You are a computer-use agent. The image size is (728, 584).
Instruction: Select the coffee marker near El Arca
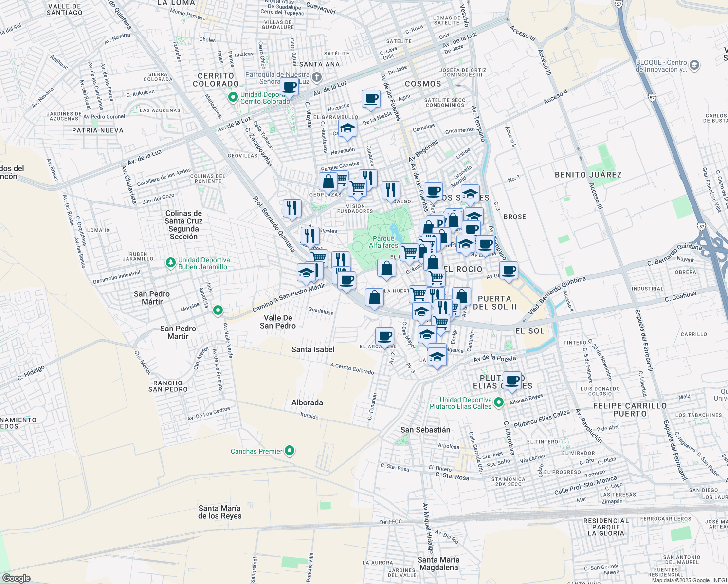[384, 335]
